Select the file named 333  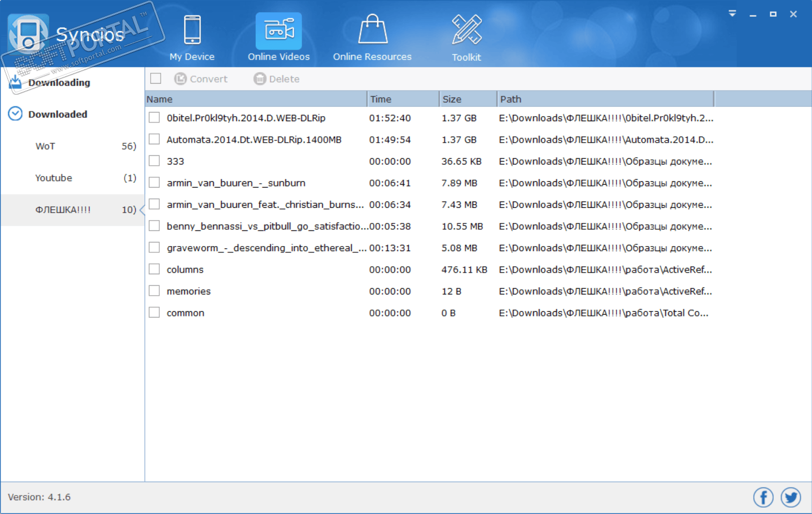(x=176, y=162)
